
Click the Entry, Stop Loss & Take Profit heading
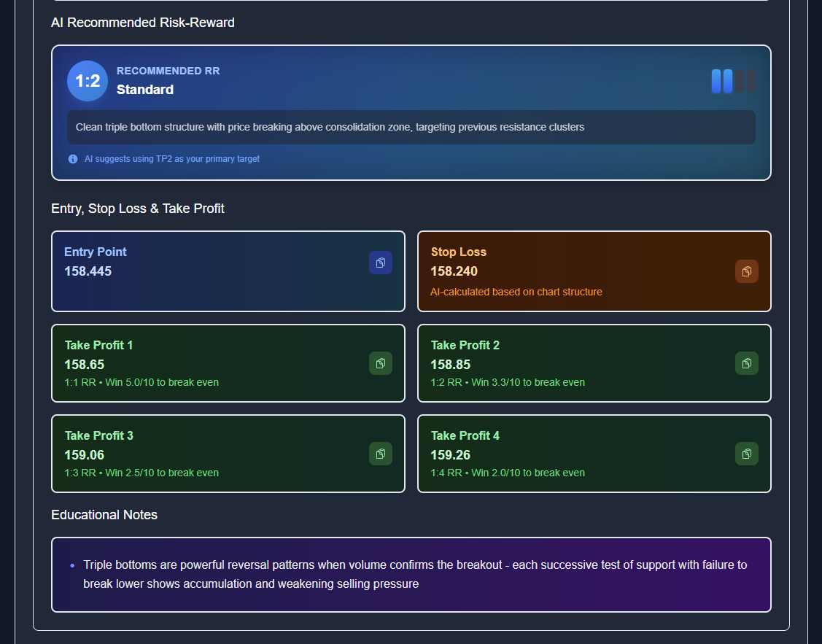click(137, 209)
